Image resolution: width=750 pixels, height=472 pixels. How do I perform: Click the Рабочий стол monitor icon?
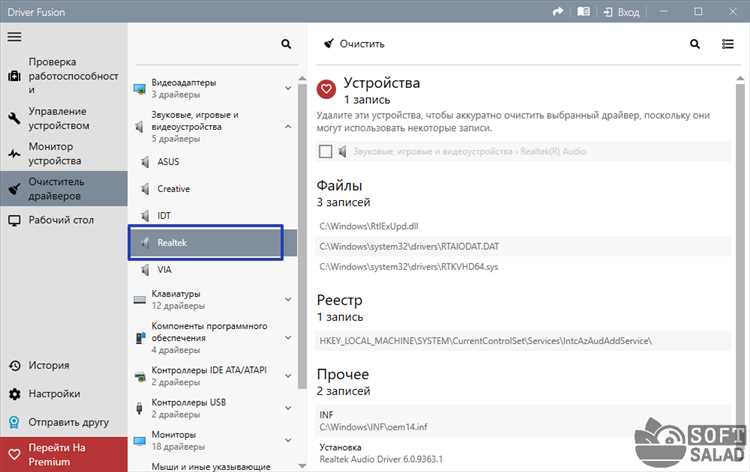14,221
